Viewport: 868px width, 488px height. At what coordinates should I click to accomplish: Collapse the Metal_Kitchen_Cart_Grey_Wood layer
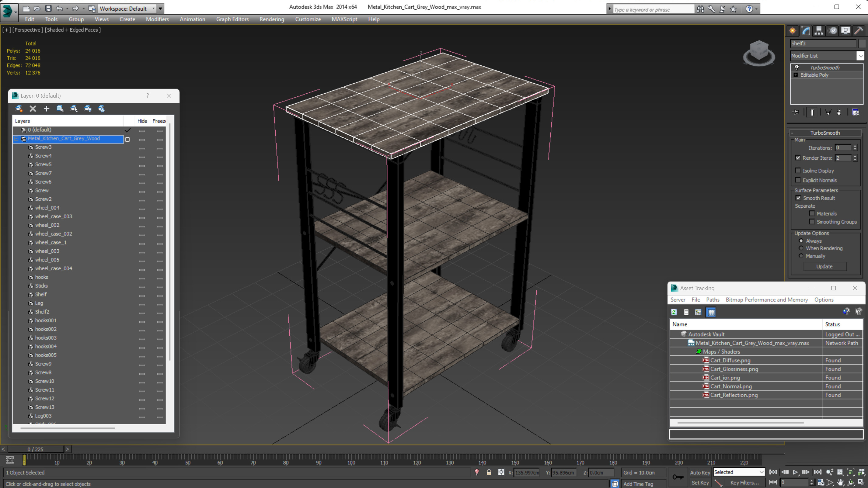click(x=16, y=138)
